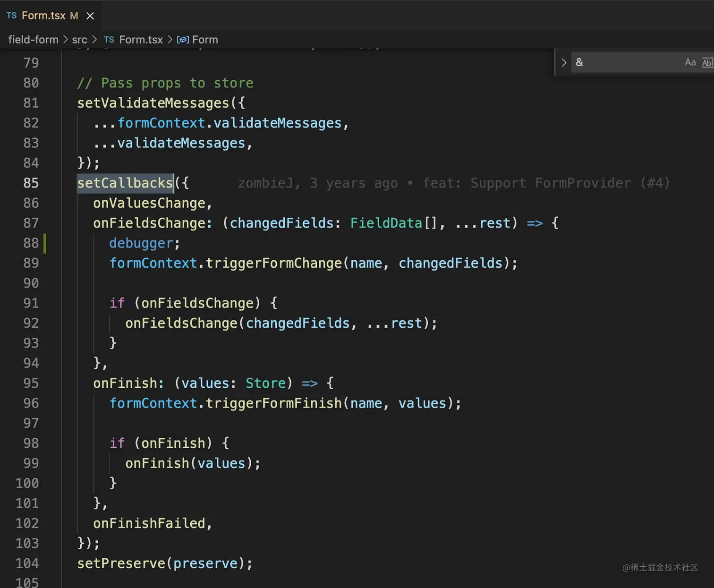Click the Store type on line 95
The width and height of the screenshot is (714, 588).
coord(265,383)
